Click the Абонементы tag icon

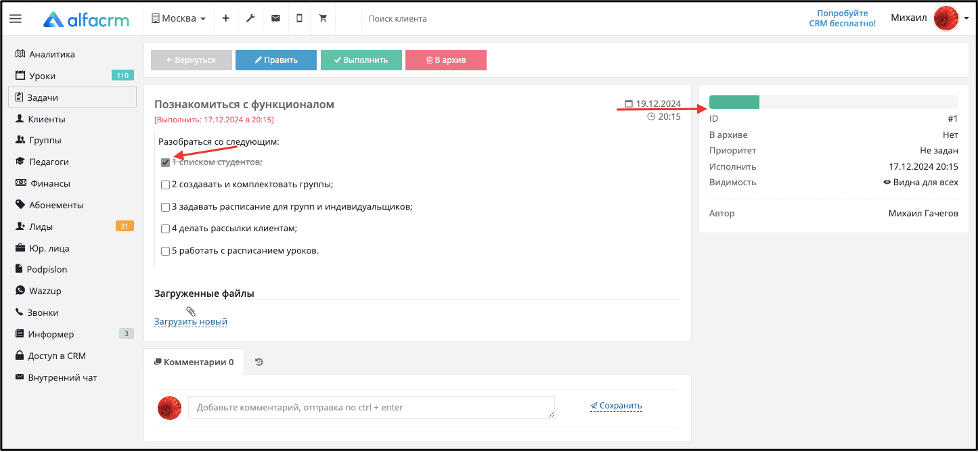[x=19, y=205]
